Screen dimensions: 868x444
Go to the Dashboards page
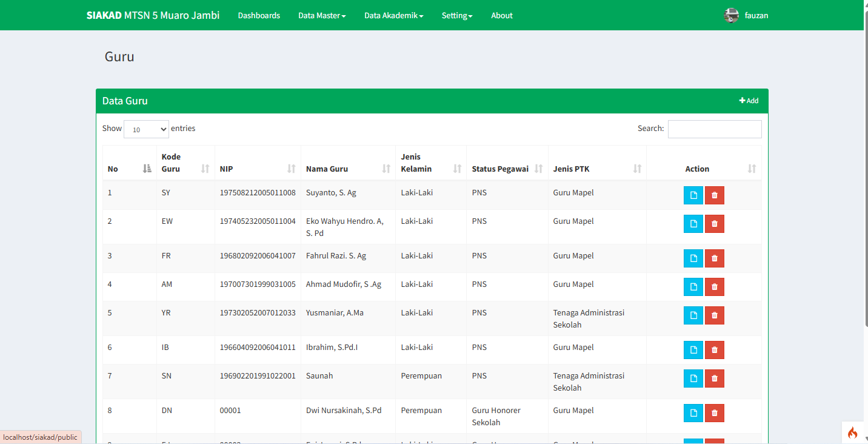pos(259,16)
